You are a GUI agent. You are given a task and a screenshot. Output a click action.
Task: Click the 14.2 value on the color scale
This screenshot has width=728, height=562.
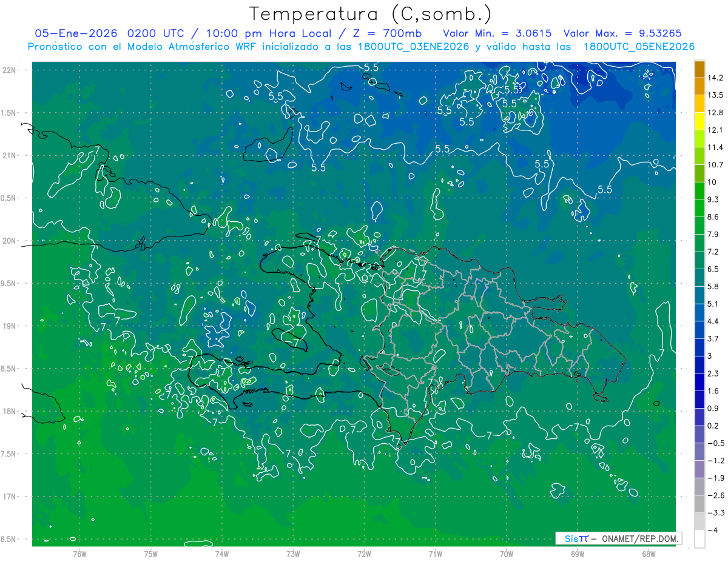coord(715,78)
